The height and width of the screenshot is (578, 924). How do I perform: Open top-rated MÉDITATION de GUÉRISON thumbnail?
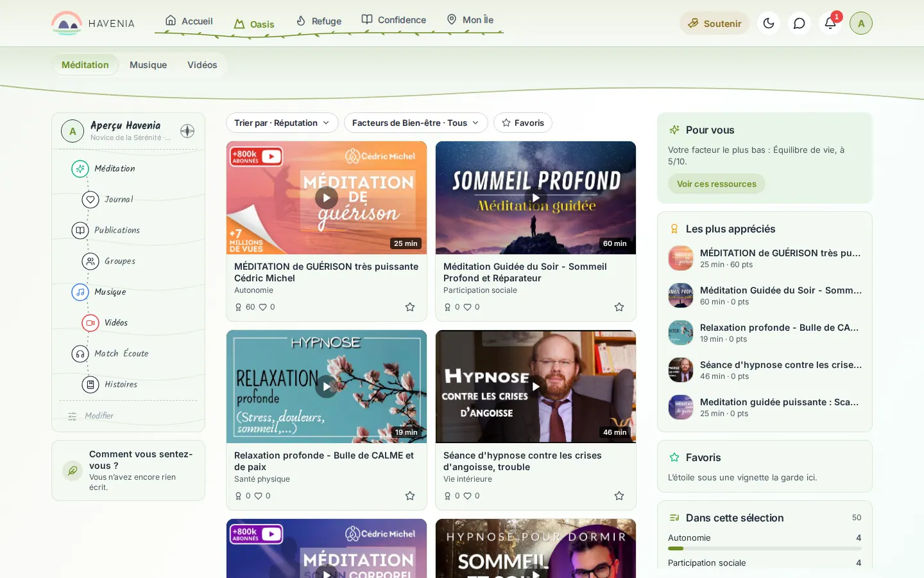681,258
